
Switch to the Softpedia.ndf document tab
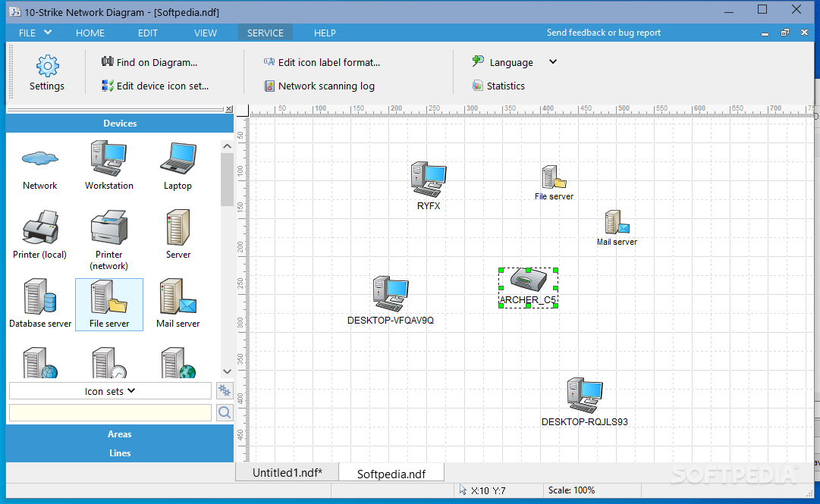(x=391, y=474)
